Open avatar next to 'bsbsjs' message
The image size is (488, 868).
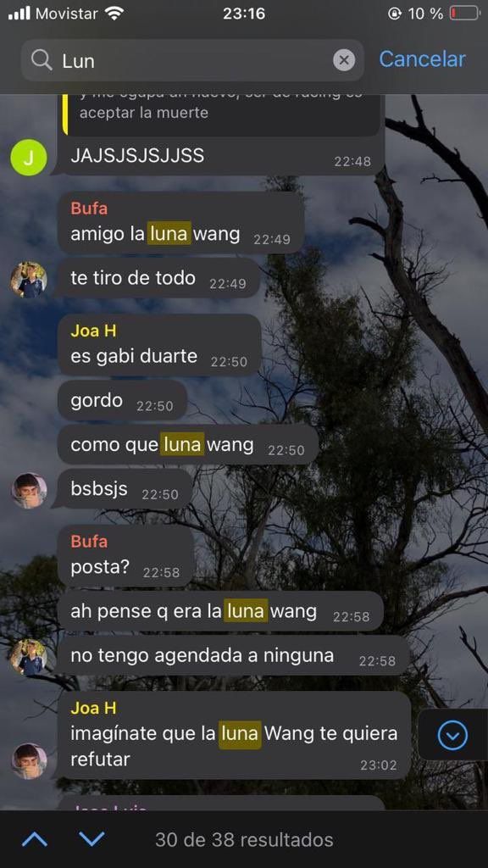tap(29, 491)
